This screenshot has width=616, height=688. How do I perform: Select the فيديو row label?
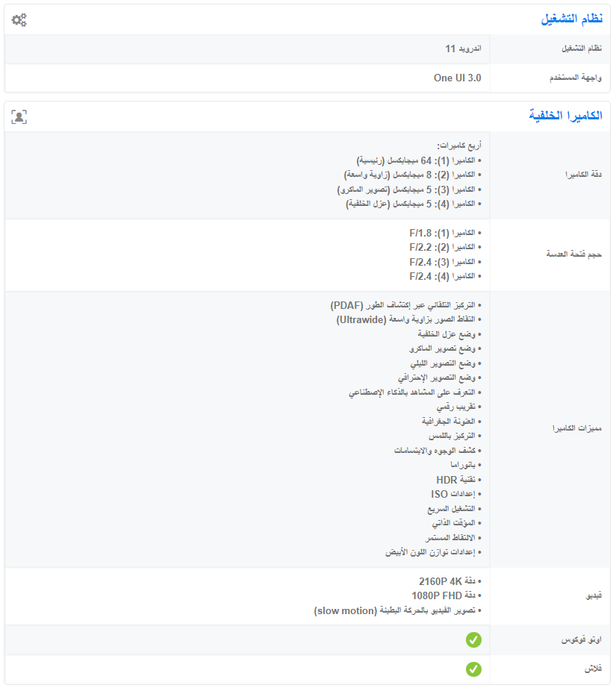tap(594, 596)
